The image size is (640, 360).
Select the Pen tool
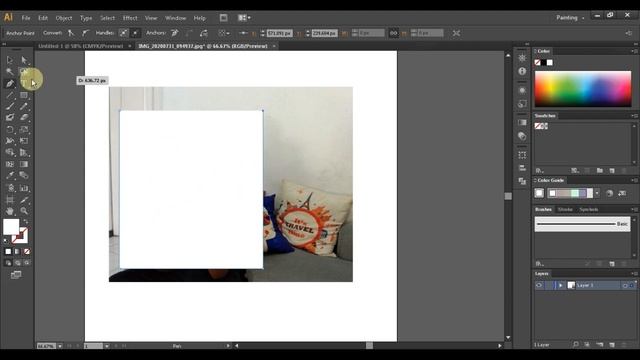pos(10,84)
